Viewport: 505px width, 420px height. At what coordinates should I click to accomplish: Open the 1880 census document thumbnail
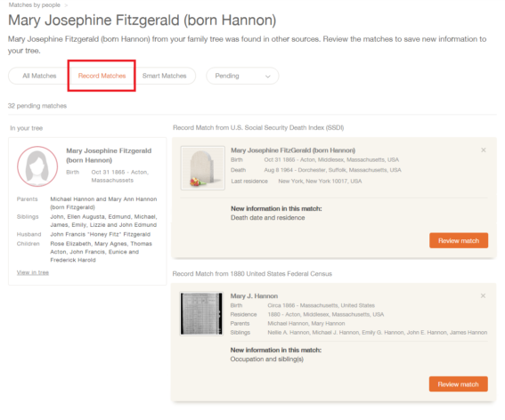(201, 313)
